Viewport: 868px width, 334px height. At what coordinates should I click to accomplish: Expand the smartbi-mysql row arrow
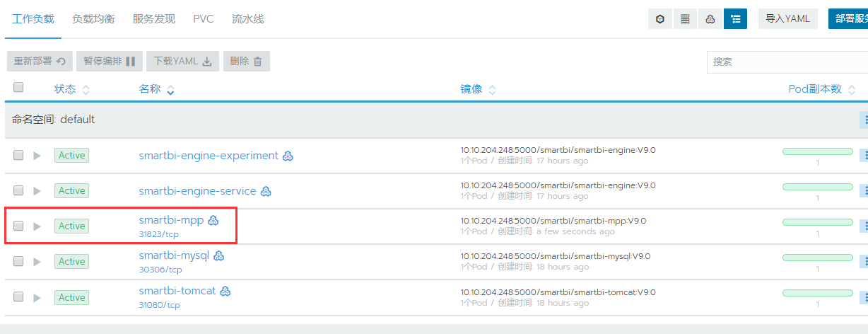[x=37, y=262]
